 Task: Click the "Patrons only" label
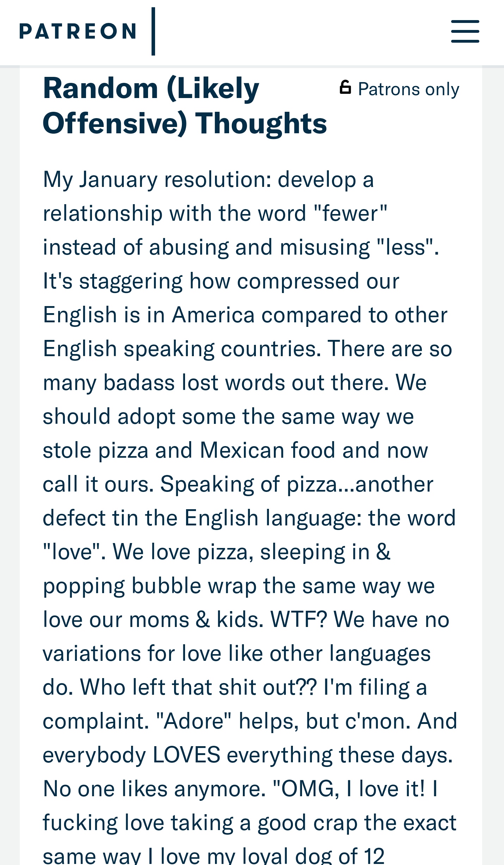pyautogui.click(x=408, y=89)
